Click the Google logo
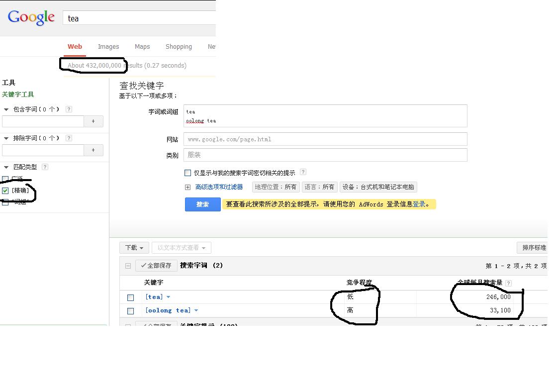Screen dimensions: 558x392 click(x=31, y=17)
